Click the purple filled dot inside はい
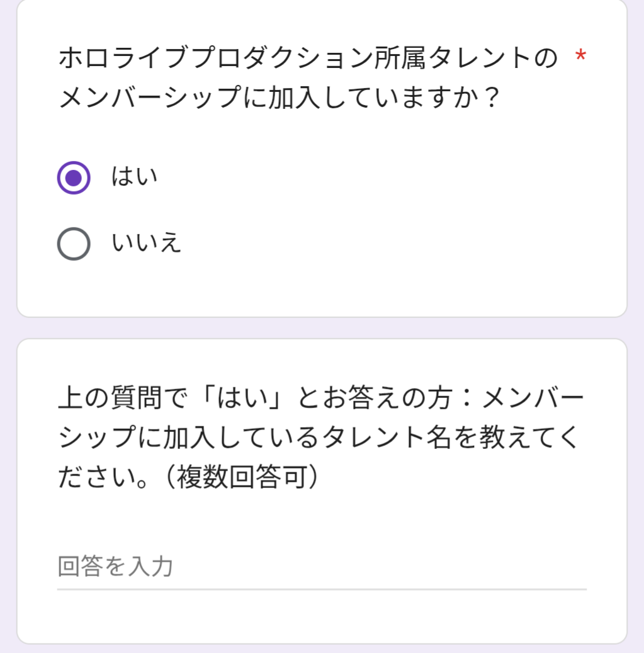644x653 pixels. [74, 178]
